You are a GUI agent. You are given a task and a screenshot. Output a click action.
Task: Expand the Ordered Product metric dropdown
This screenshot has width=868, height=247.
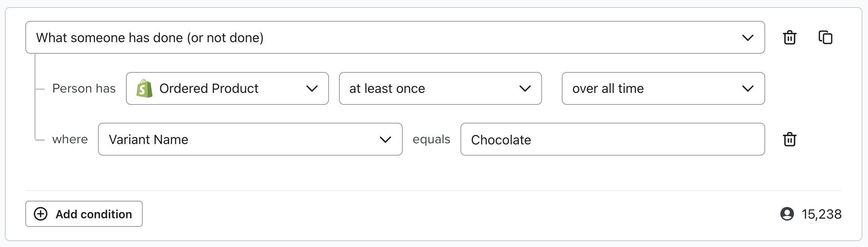click(227, 88)
